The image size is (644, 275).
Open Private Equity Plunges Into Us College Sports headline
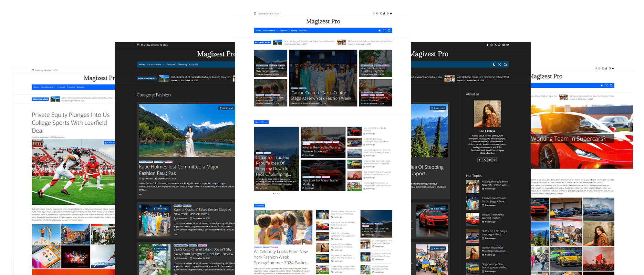tap(71, 123)
